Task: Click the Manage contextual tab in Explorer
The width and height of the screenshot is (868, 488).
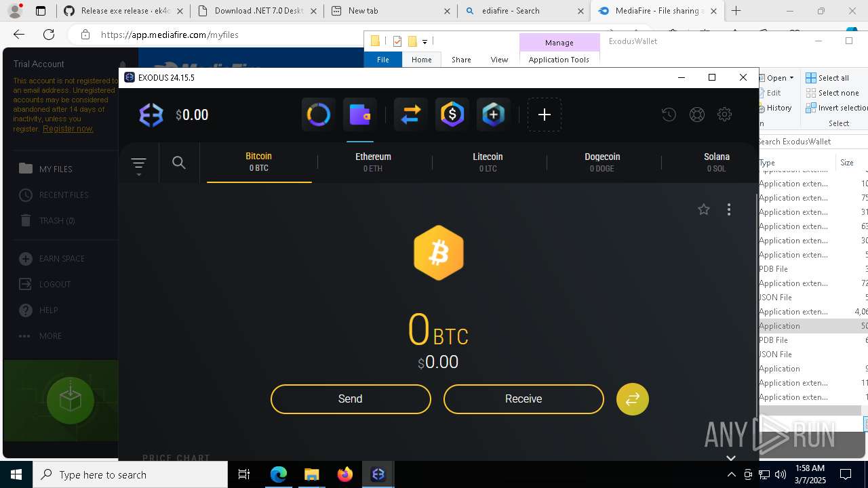Action: click(559, 42)
